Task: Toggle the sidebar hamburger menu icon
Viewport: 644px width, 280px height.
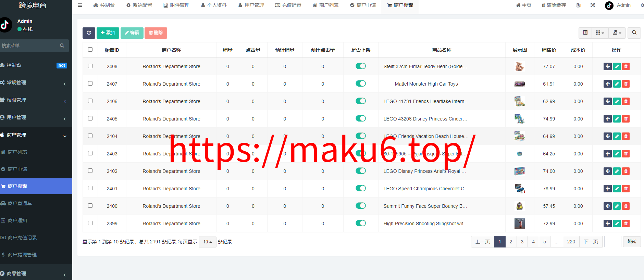Action: pos(80,5)
